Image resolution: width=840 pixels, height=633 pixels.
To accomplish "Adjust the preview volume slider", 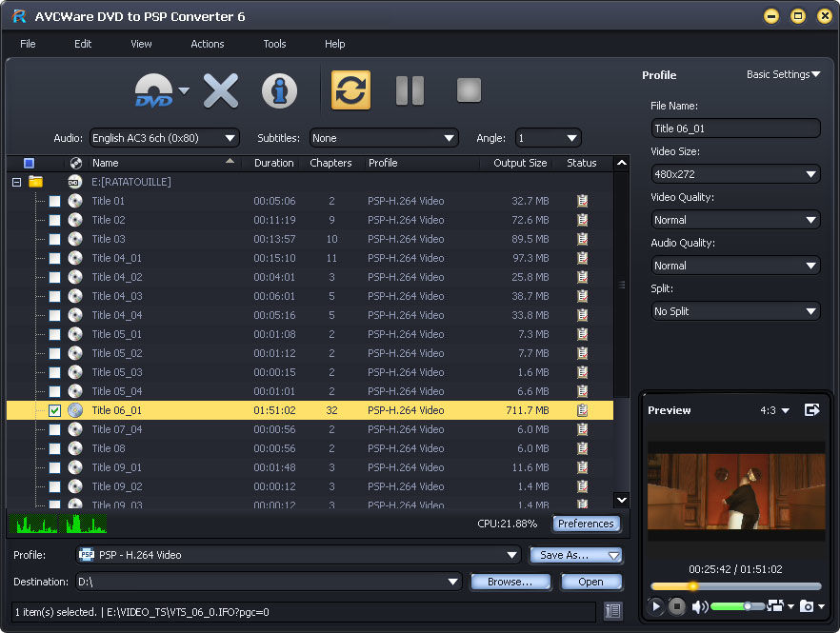I will click(737, 606).
